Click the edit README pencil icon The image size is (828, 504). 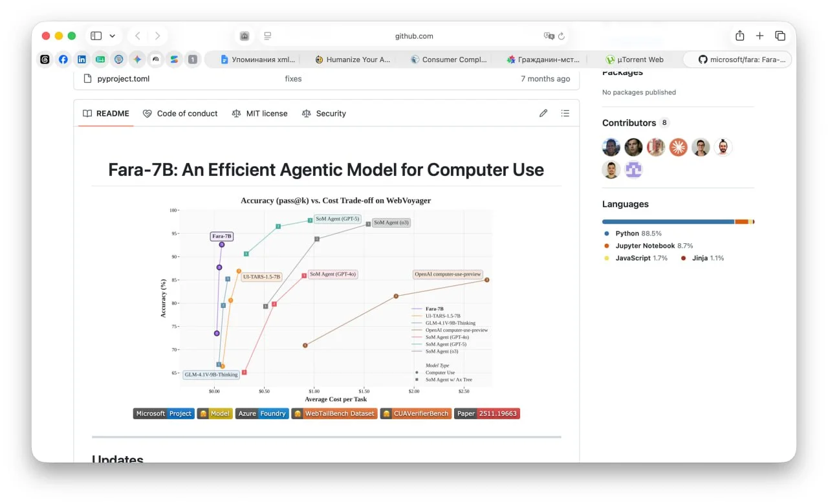tap(543, 113)
